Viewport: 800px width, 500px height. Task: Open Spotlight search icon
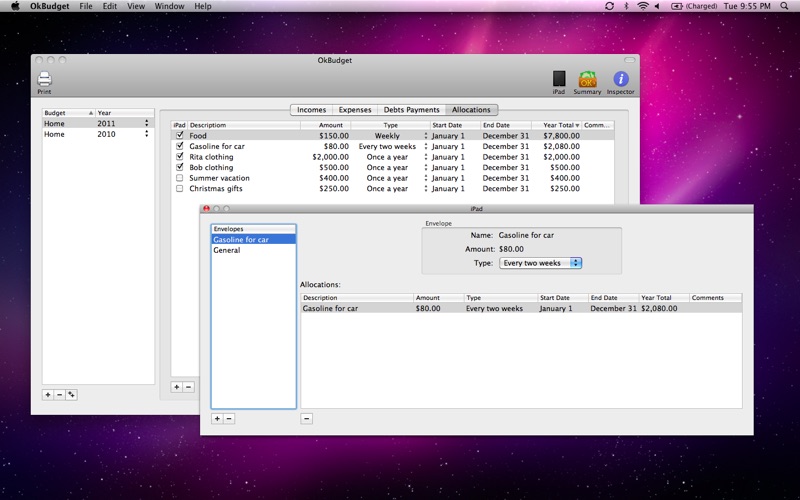click(785, 6)
